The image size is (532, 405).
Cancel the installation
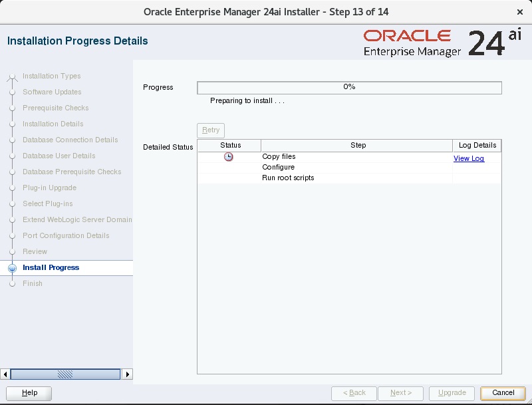pos(503,393)
